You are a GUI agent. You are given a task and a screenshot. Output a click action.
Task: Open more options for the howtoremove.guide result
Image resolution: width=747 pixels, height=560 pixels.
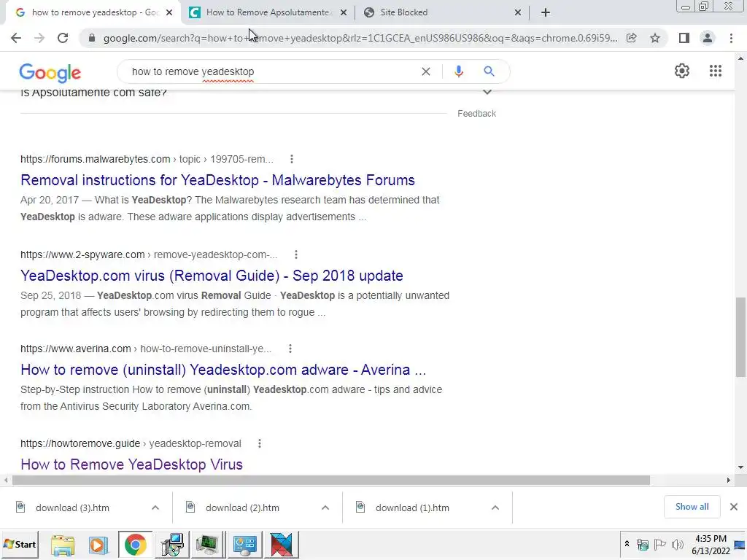click(260, 444)
